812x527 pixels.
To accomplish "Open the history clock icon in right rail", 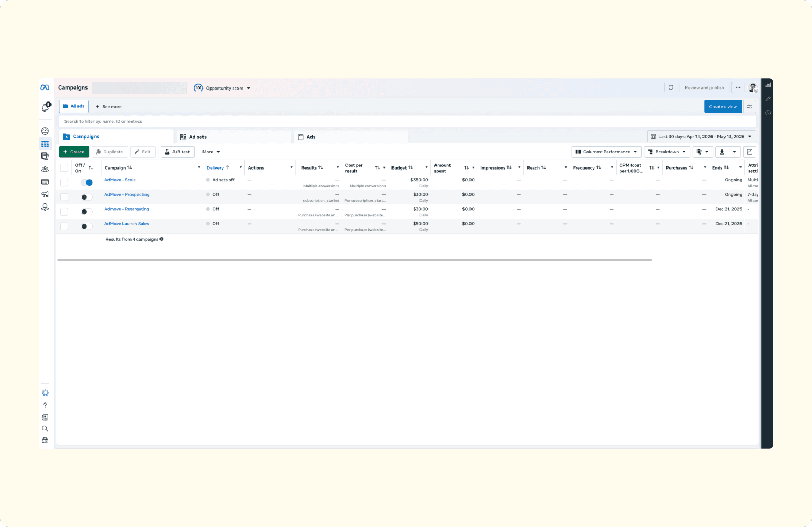I will pyautogui.click(x=768, y=113).
